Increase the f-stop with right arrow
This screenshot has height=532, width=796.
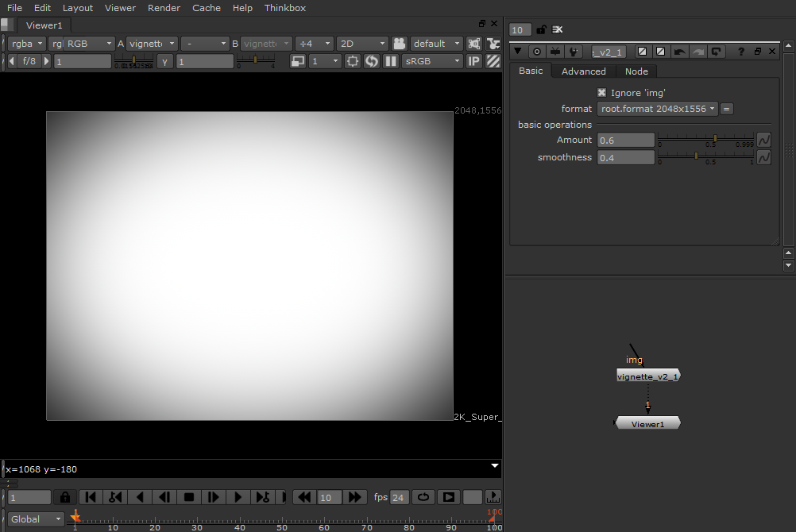(47, 61)
